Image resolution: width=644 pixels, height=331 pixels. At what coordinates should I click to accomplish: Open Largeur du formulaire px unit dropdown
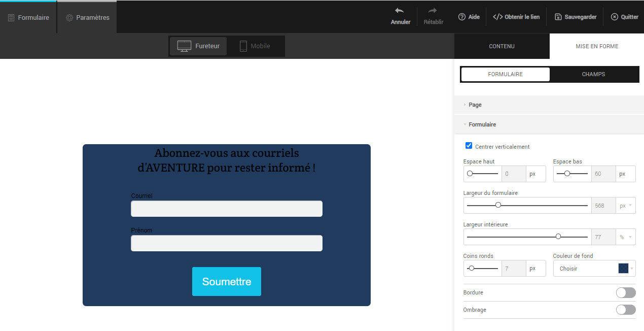point(626,206)
